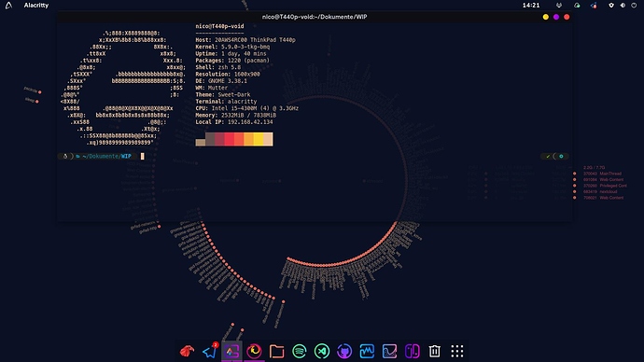Open Visual Studio Code in dock
644x362 pixels.
(x=322, y=352)
